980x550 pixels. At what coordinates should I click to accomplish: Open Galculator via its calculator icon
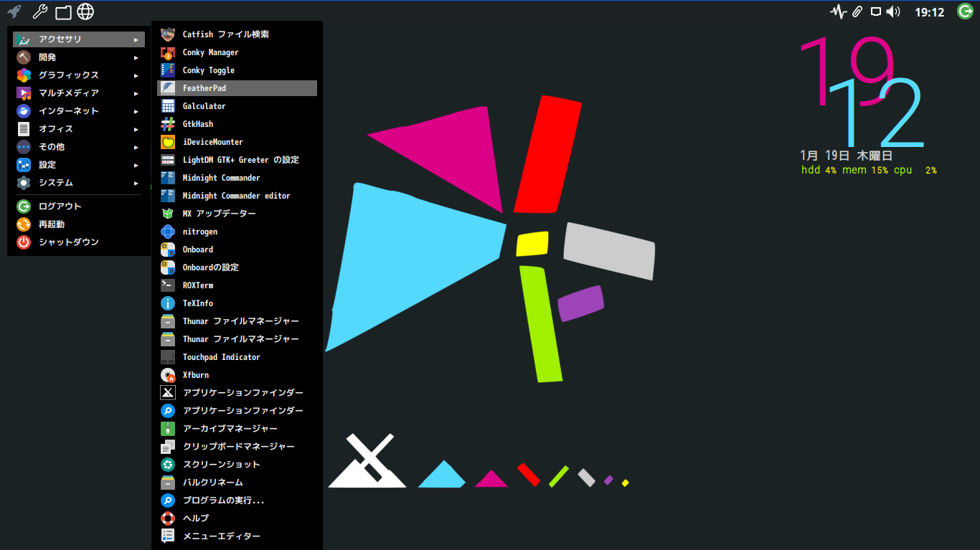click(168, 106)
